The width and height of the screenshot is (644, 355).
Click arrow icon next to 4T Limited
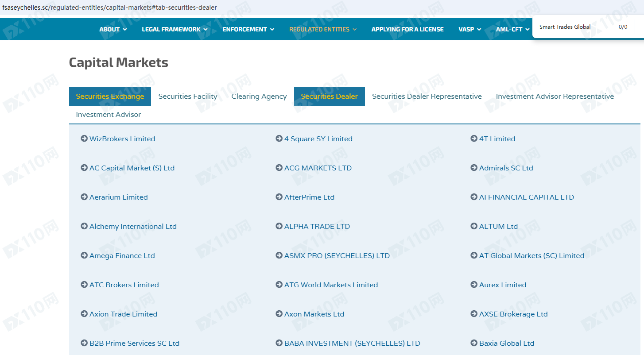[x=474, y=139]
